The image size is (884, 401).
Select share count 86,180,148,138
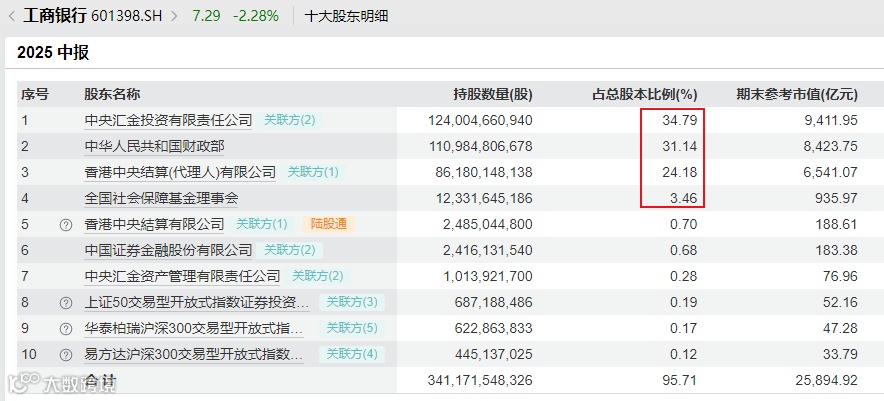click(x=484, y=172)
